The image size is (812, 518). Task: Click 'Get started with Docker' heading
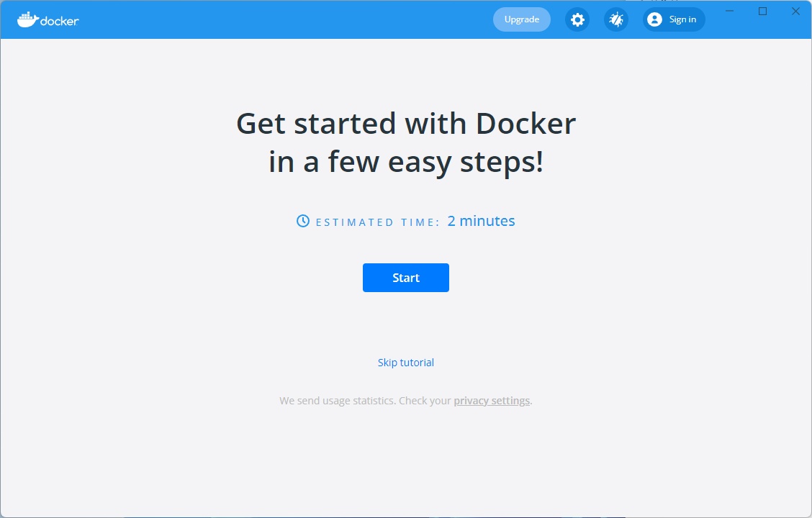(x=406, y=124)
